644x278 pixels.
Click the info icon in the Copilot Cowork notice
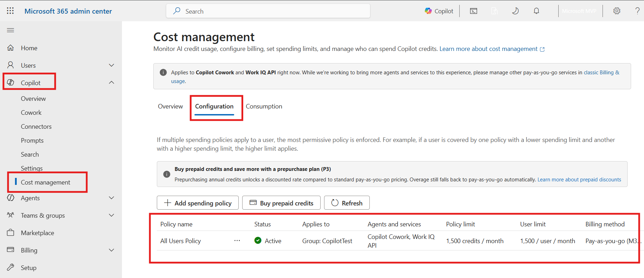pyautogui.click(x=163, y=73)
